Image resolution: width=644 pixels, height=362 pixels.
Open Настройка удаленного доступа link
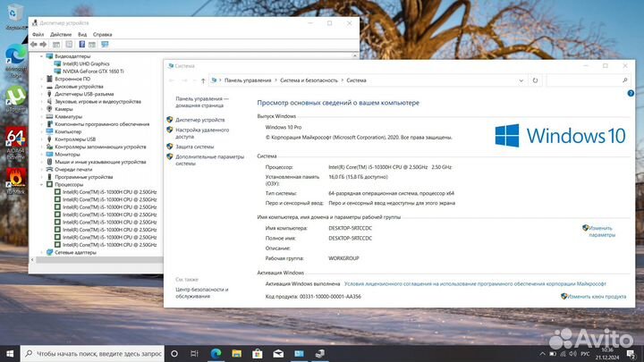coord(202,133)
